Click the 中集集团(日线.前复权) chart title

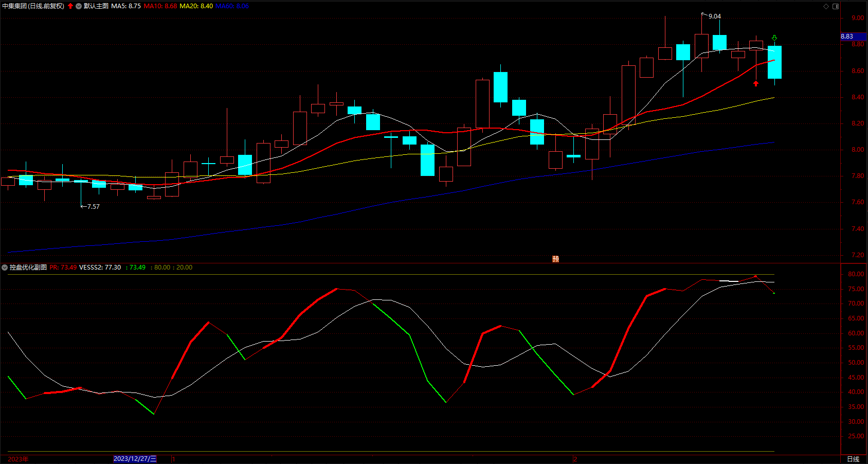[33, 6]
